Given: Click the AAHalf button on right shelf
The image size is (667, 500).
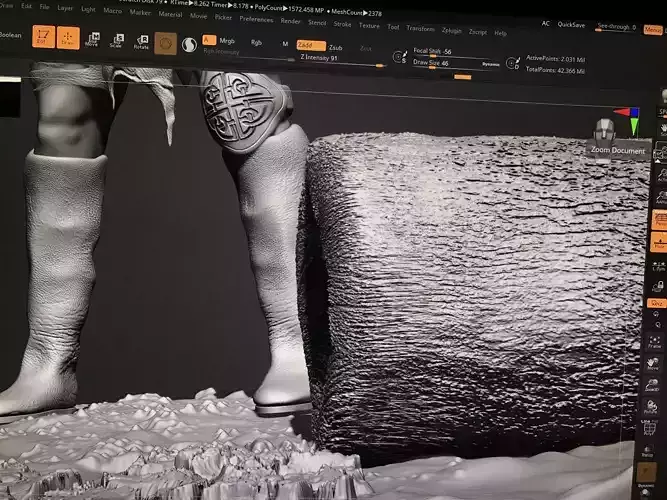Looking at the screenshot, I should [661, 197].
